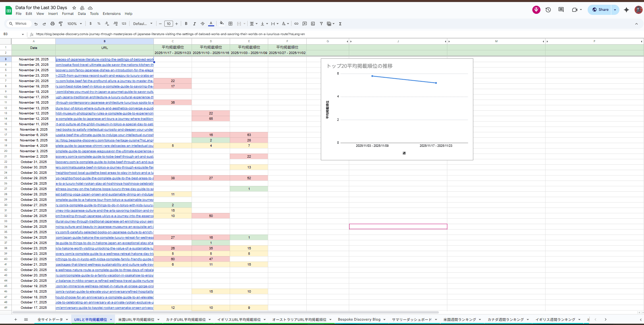Open the font family dropdown
The width and height of the screenshot is (644, 325).
[143, 24]
